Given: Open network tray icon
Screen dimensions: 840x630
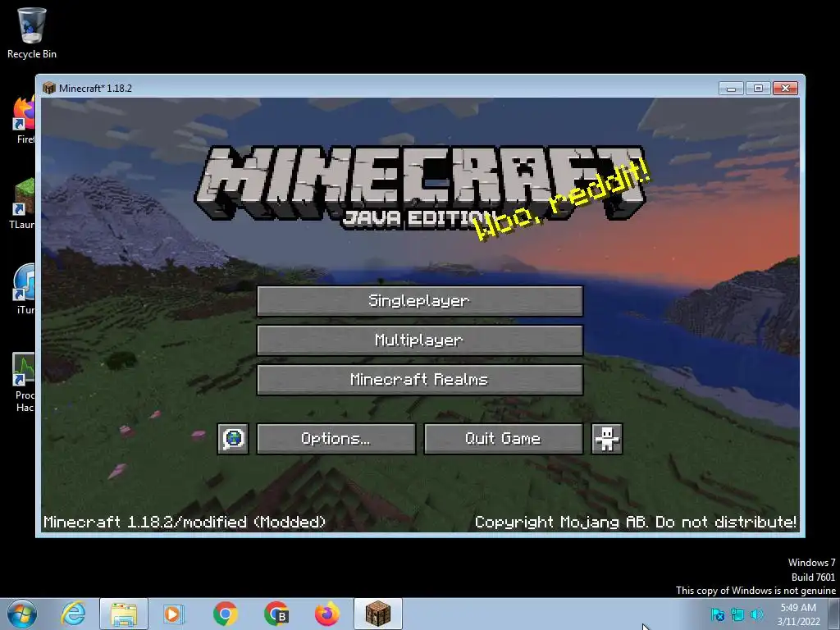Looking at the screenshot, I should coord(737,614).
